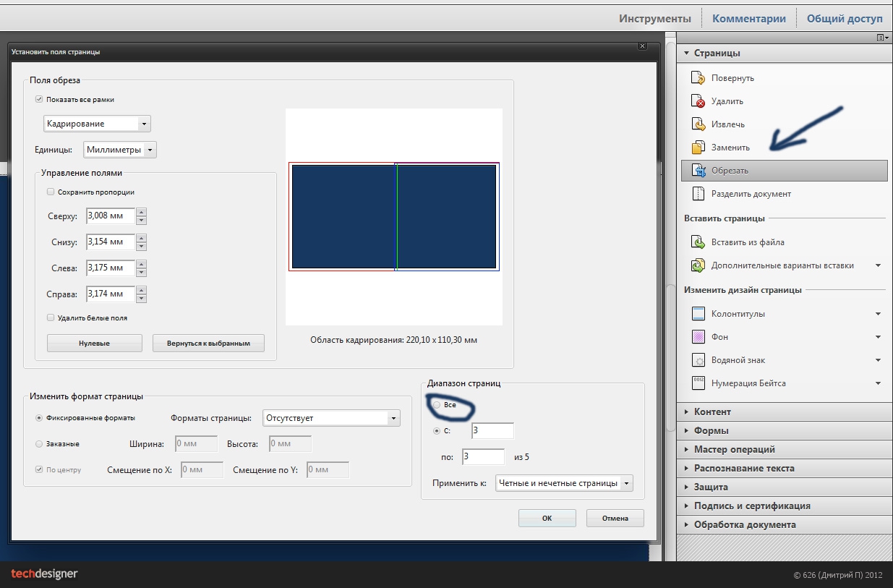This screenshot has width=893, height=588.
Task: Open the Кадрирование dropdown
Action: 97,124
